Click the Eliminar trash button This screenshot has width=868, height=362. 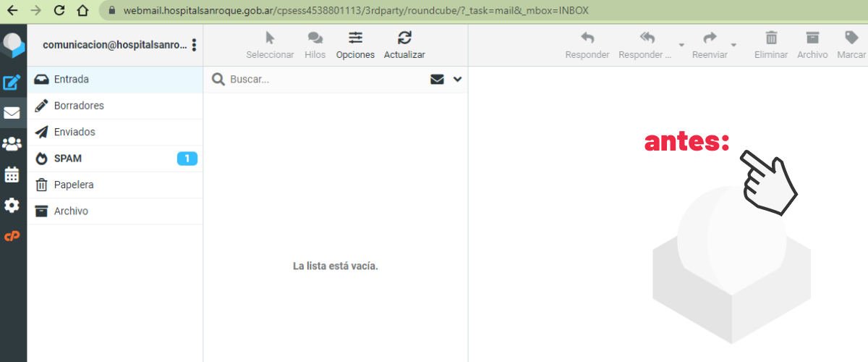pos(771,45)
